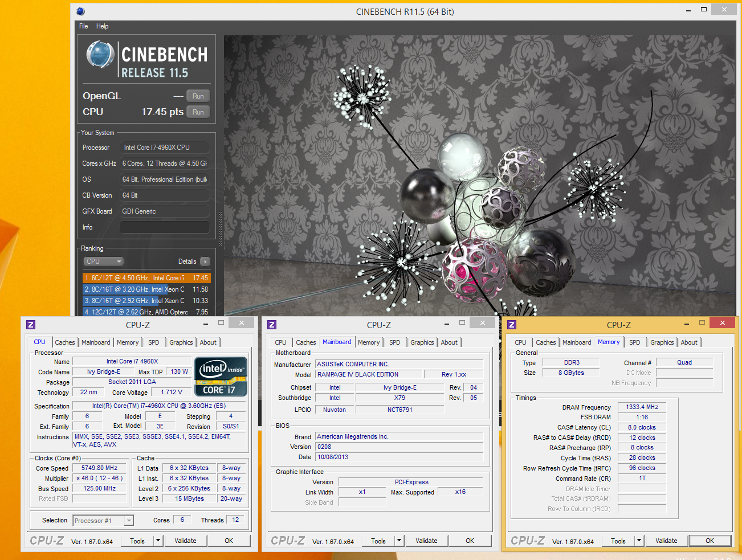Click OK in left CPU-Z window
This screenshot has height=560, width=742.
point(229,541)
